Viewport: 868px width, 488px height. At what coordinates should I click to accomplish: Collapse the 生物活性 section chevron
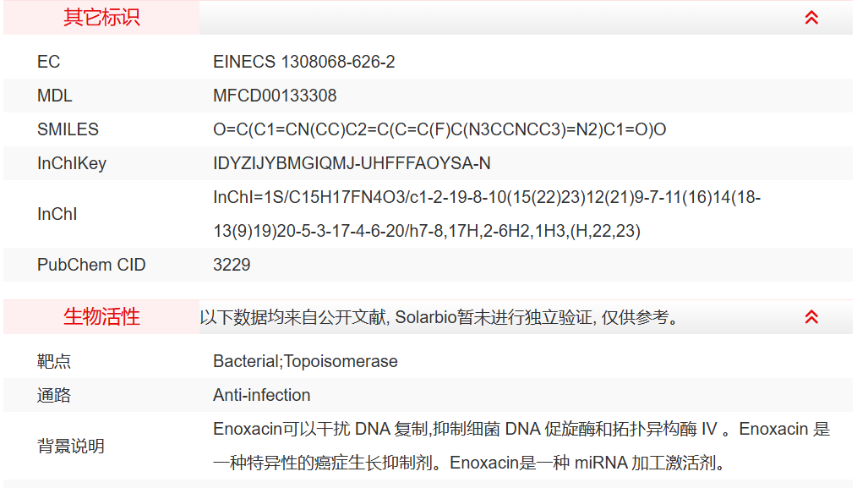[x=811, y=317]
